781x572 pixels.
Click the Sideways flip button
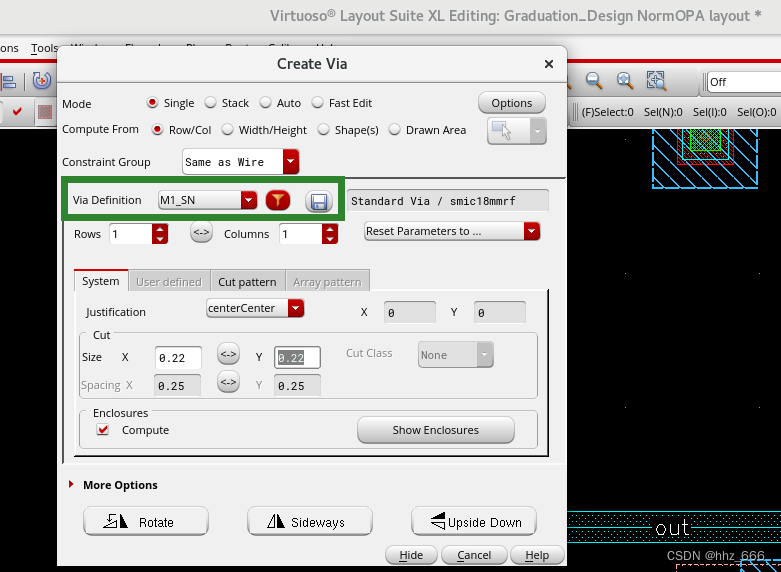309,521
